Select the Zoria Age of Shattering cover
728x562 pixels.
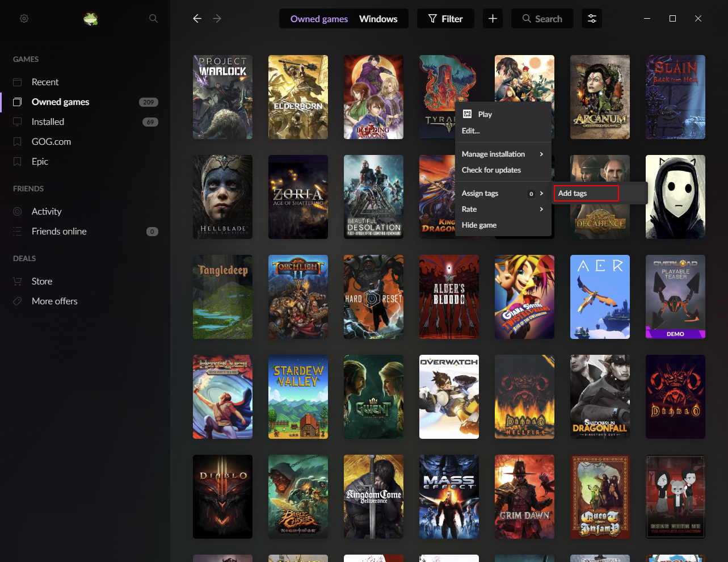(298, 197)
